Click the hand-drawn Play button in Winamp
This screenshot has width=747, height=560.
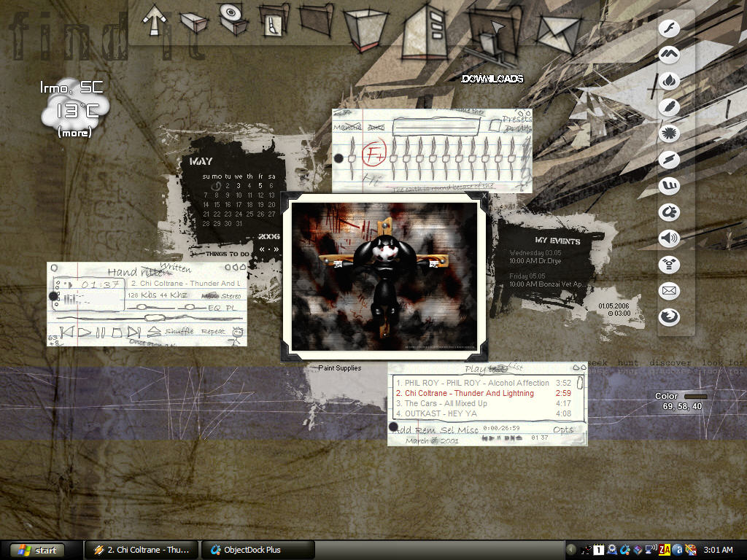85,332
